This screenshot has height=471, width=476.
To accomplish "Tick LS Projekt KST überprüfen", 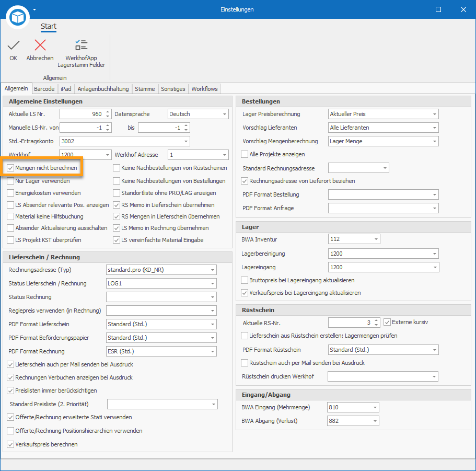I will click(x=10, y=240).
